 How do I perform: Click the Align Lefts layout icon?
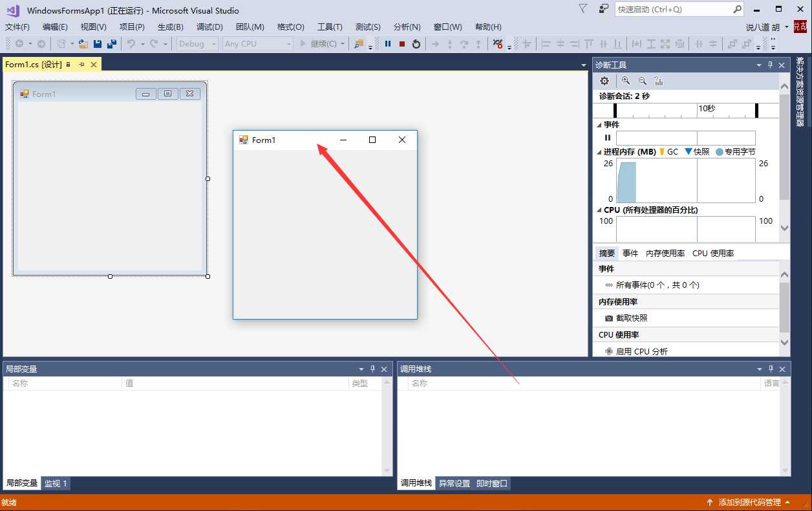(546, 44)
